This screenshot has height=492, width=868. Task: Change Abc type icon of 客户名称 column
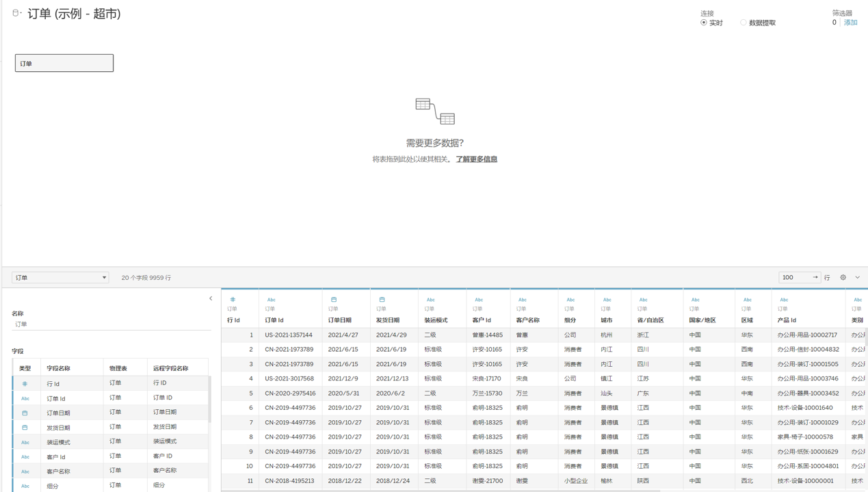click(522, 300)
